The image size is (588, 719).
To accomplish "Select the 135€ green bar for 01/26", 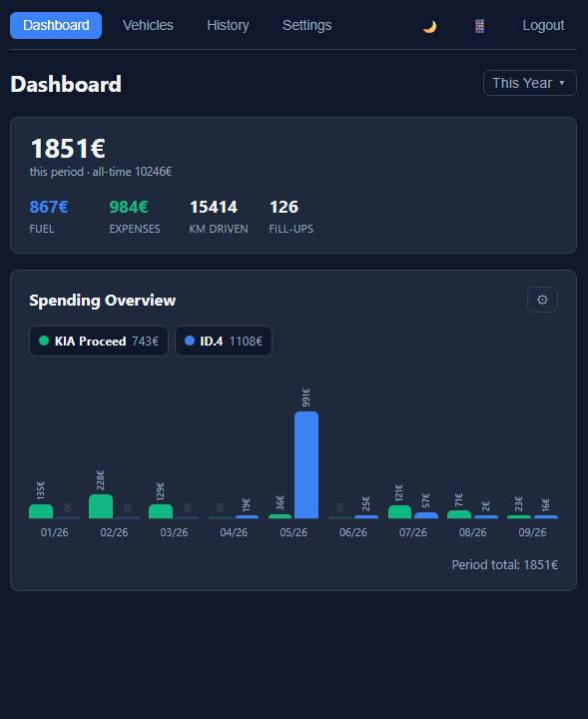I will (x=41, y=511).
